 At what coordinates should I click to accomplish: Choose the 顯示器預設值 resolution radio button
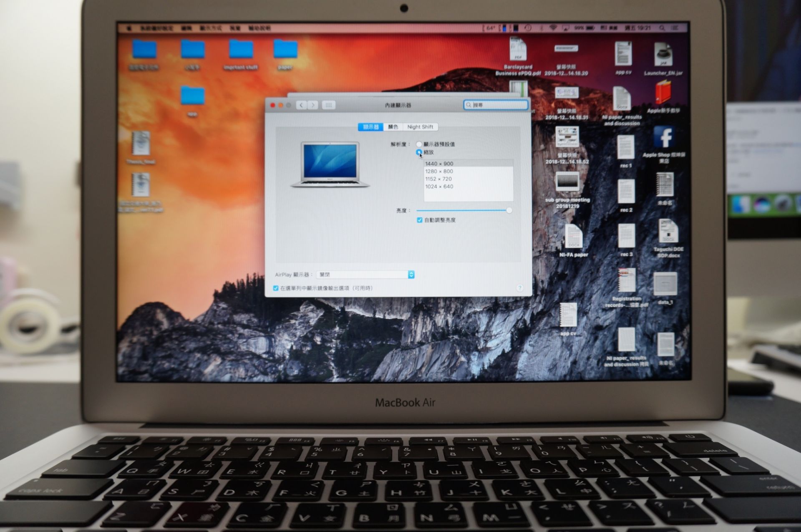tap(419, 144)
